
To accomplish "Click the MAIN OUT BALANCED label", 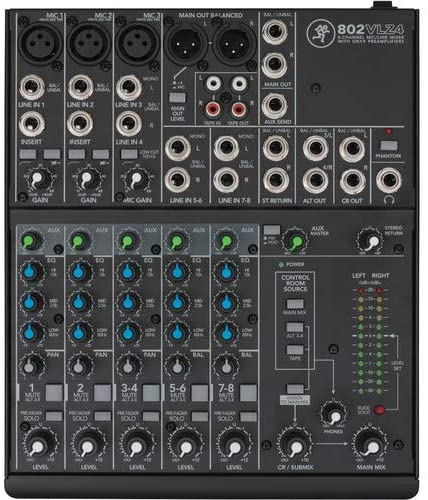I will [x=210, y=15].
